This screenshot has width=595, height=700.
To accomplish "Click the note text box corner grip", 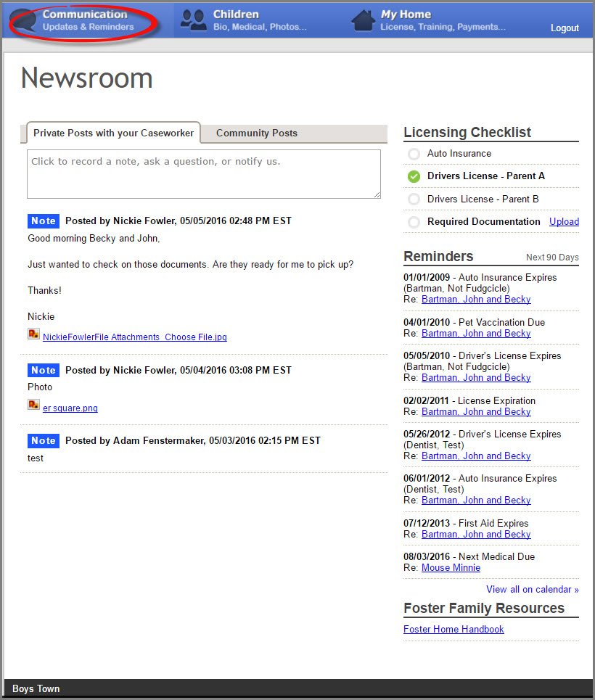I will 377,194.
